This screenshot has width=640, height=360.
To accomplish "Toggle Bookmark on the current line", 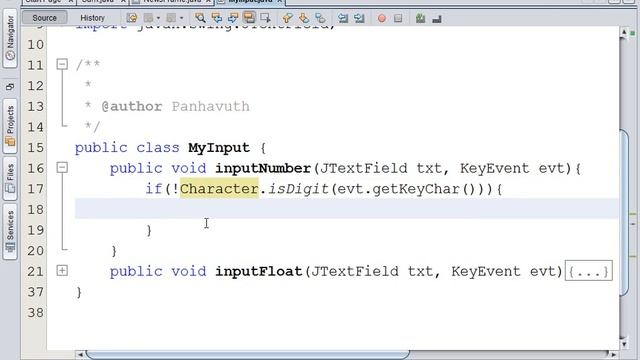I will 320,18.
